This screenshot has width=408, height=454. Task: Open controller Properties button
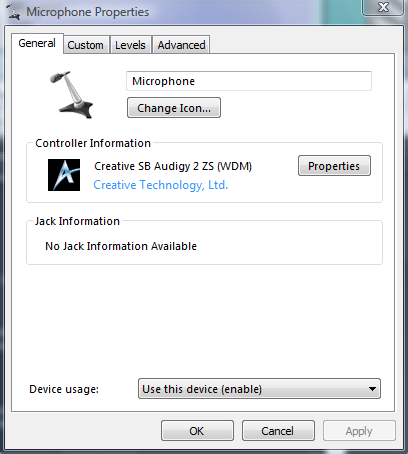point(334,166)
